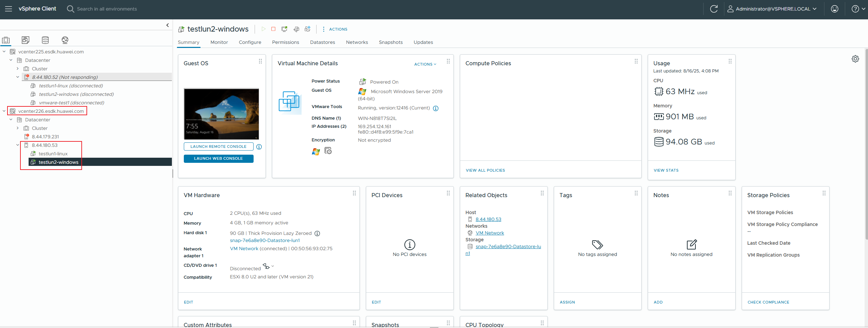Viewport: 868px width, 328px height.
Task: Click EDIT in PCI Devices card
Action: pyautogui.click(x=376, y=302)
